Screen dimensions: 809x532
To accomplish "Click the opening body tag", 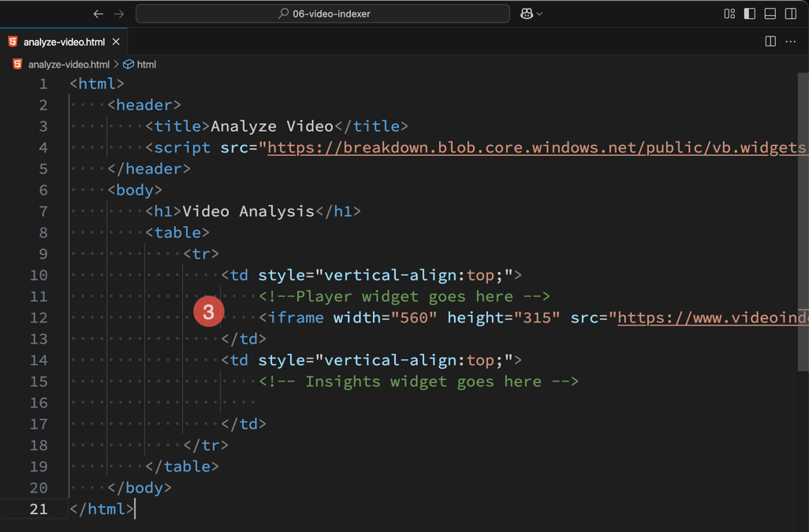I will click(135, 190).
